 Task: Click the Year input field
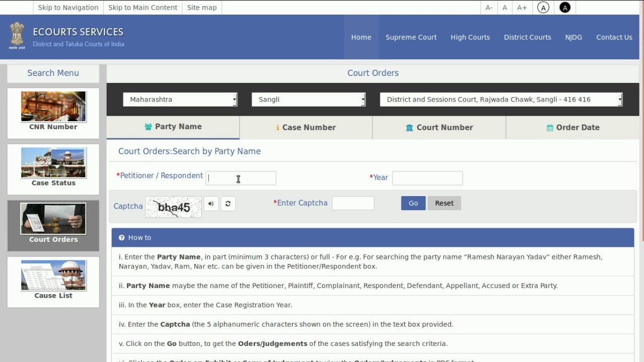pos(428,178)
